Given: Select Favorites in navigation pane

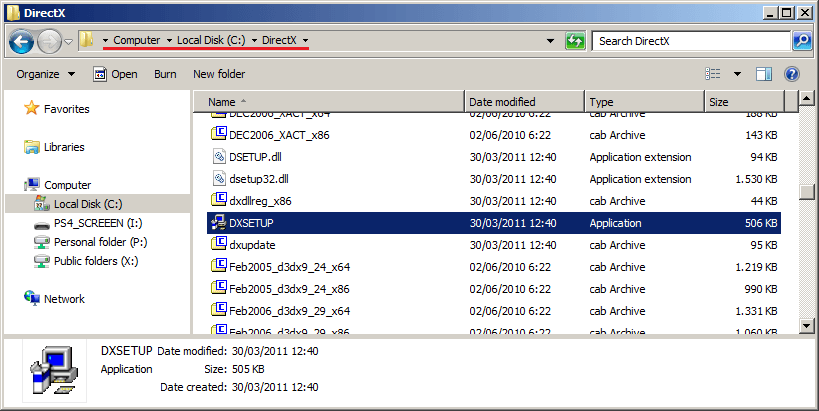Looking at the screenshot, I should [x=66, y=109].
